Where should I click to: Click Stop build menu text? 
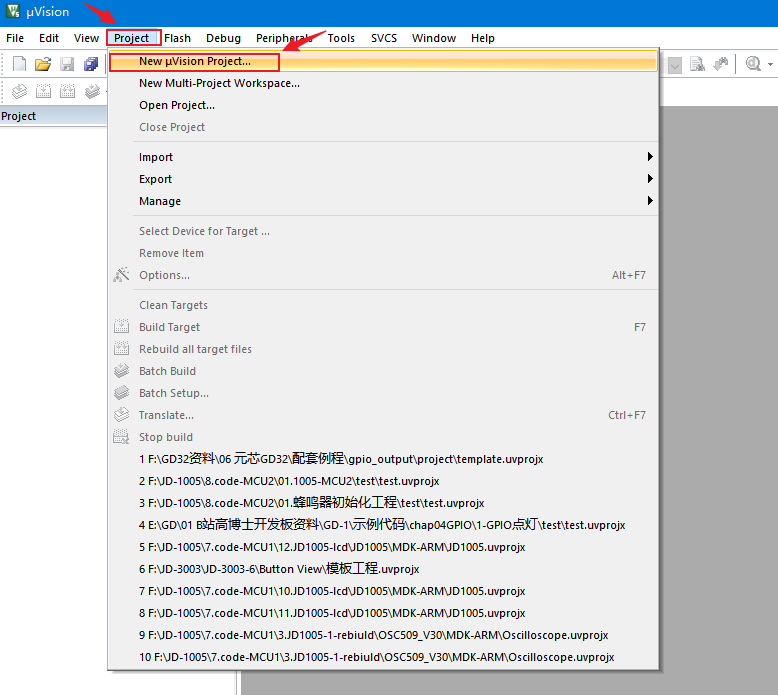166,437
